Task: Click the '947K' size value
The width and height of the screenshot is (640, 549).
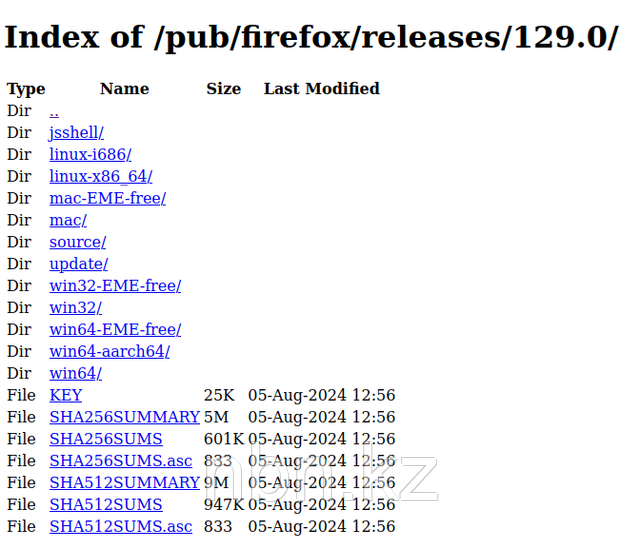Action: click(224, 505)
